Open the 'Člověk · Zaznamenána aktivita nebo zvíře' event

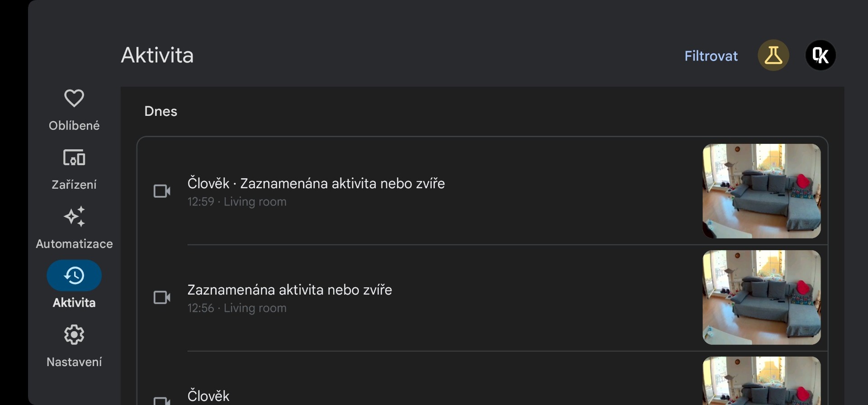pyautogui.click(x=316, y=184)
